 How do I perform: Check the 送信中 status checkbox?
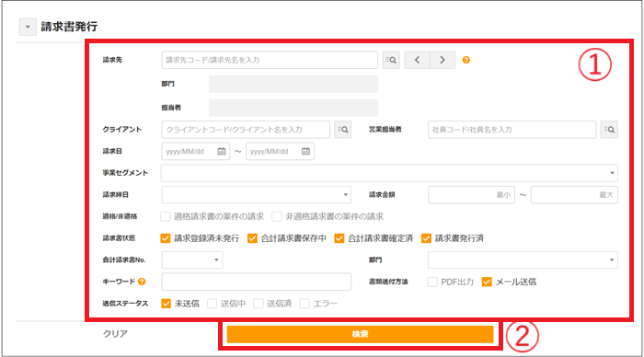click(212, 304)
